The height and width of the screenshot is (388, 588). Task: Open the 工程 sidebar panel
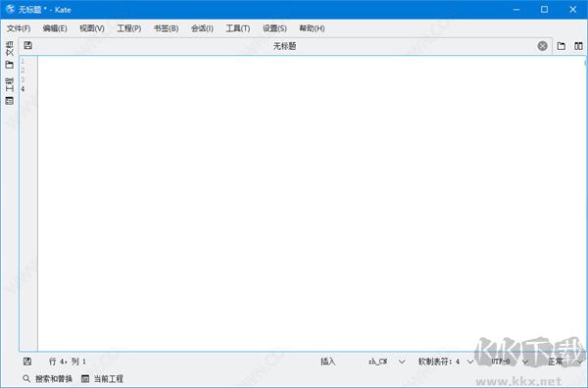(10, 91)
